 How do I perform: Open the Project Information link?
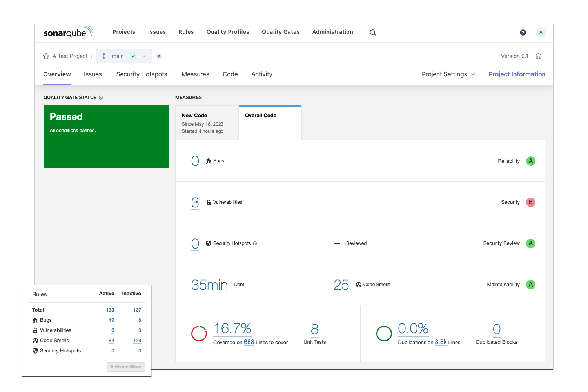pyautogui.click(x=517, y=74)
